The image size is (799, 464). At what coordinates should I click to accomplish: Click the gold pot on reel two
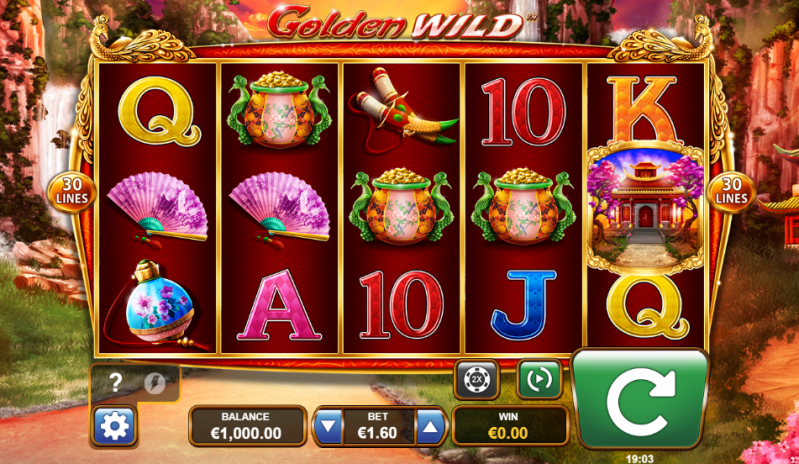coord(279,110)
